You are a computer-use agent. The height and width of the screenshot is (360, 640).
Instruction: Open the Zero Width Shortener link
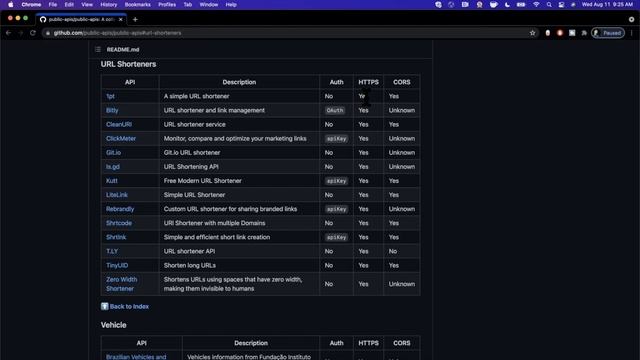(122, 284)
